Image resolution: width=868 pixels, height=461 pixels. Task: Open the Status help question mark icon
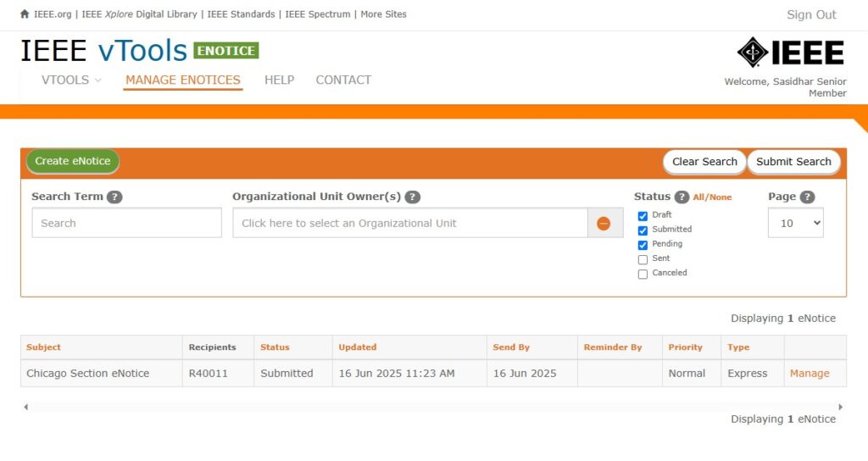click(x=682, y=197)
